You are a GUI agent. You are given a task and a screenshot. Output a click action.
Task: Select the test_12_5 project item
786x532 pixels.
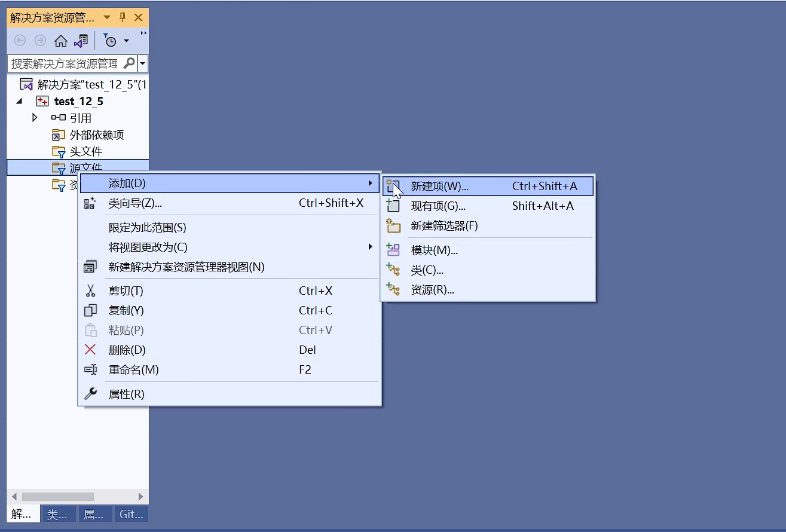(78, 102)
